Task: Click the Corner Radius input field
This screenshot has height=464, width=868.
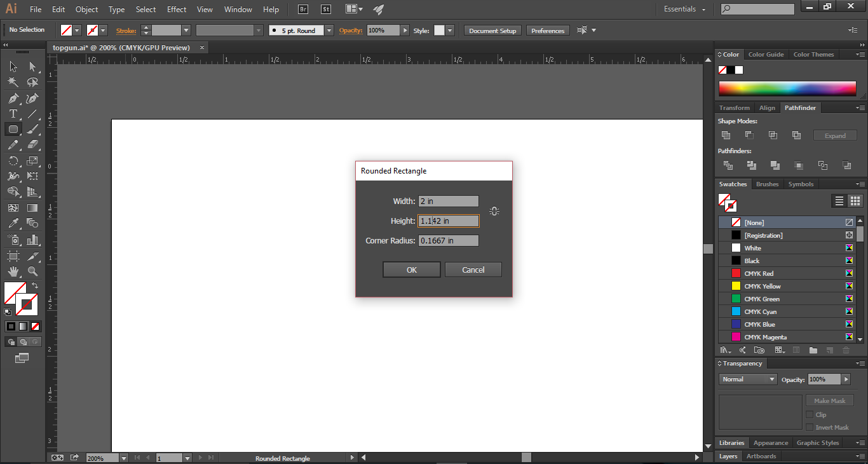Action: (x=449, y=241)
